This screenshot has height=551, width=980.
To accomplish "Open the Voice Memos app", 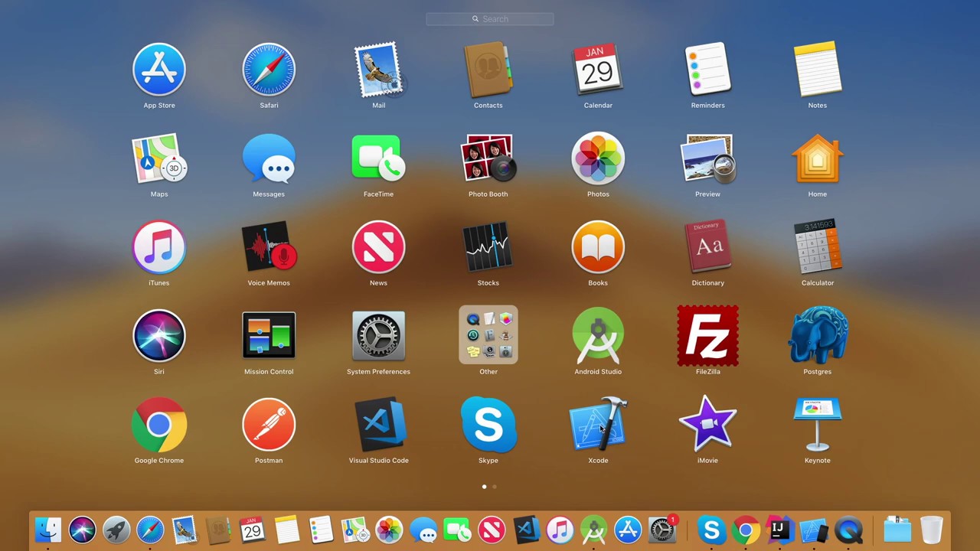I will 269,248.
